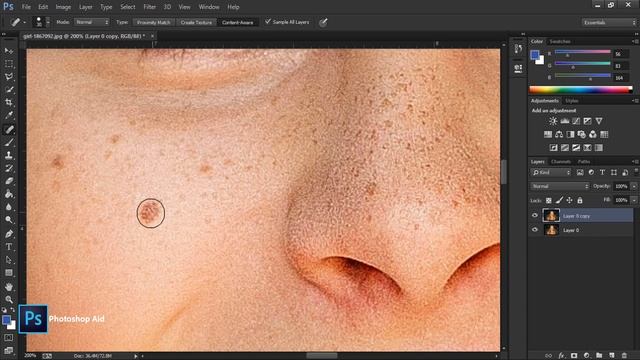Select the Horizontal Type tool
The image size is (640, 360).
pos(9,247)
